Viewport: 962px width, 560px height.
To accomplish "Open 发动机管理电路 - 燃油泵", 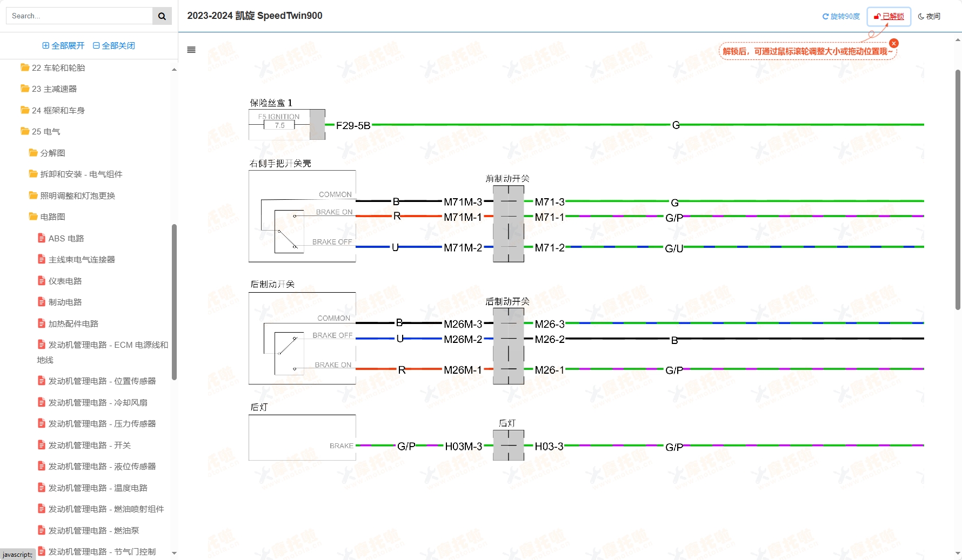I will 94,531.
